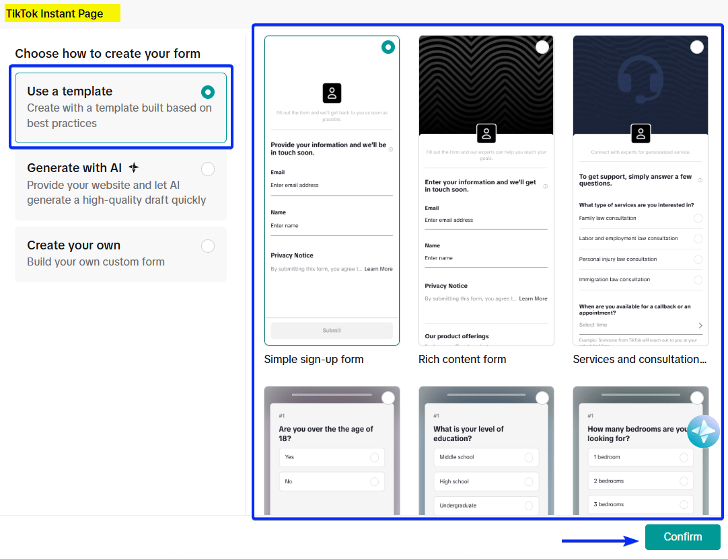
Task: Click the Confirm button
Action: click(682, 537)
